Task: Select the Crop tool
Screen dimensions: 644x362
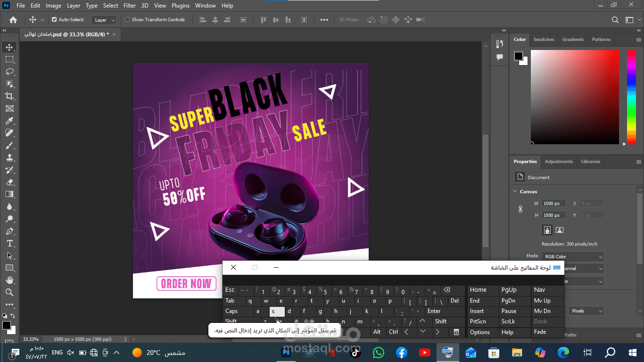Action: coord(9,96)
